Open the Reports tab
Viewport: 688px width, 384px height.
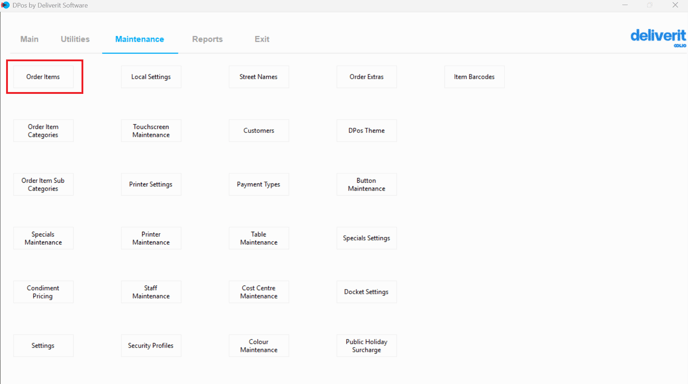click(208, 39)
